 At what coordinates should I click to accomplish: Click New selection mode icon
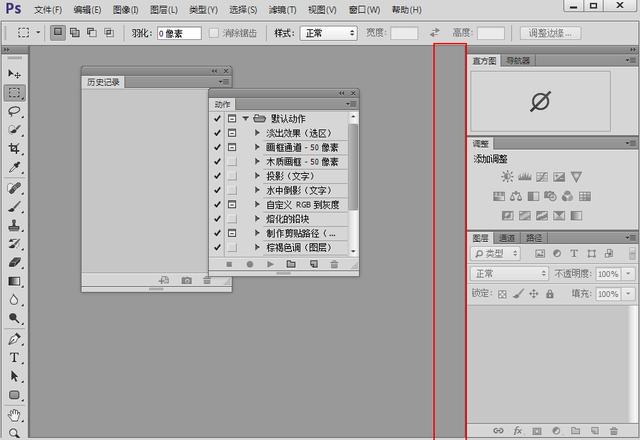click(x=58, y=32)
